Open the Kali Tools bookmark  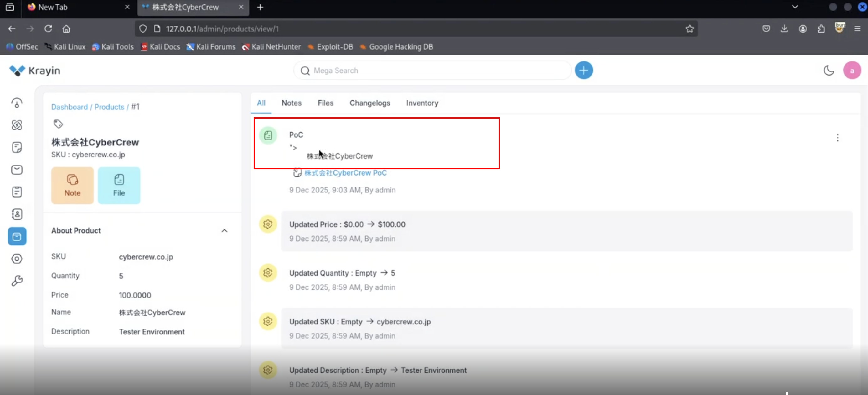click(113, 47)
